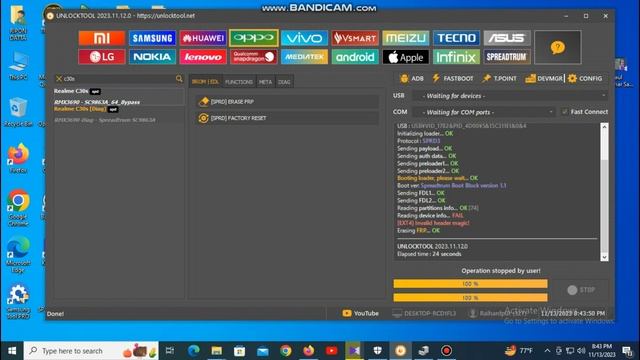Switch to the BROM | EDL tab
The image size is (640, 360).
pos(205,82)
